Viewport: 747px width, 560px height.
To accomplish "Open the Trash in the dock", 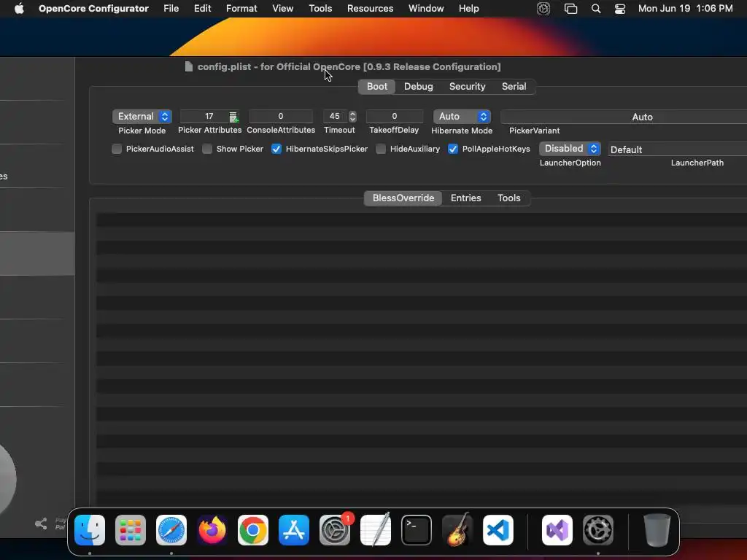I will (657, 530).
